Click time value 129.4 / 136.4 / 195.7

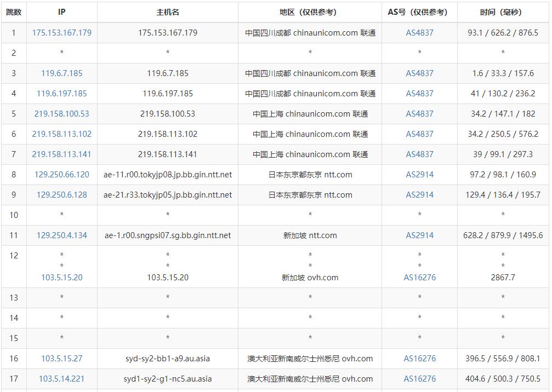point(503,195)
